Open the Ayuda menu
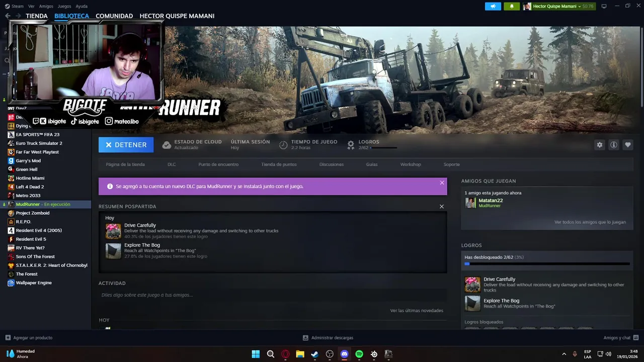 pyautogui.click(x=82, y=6)
